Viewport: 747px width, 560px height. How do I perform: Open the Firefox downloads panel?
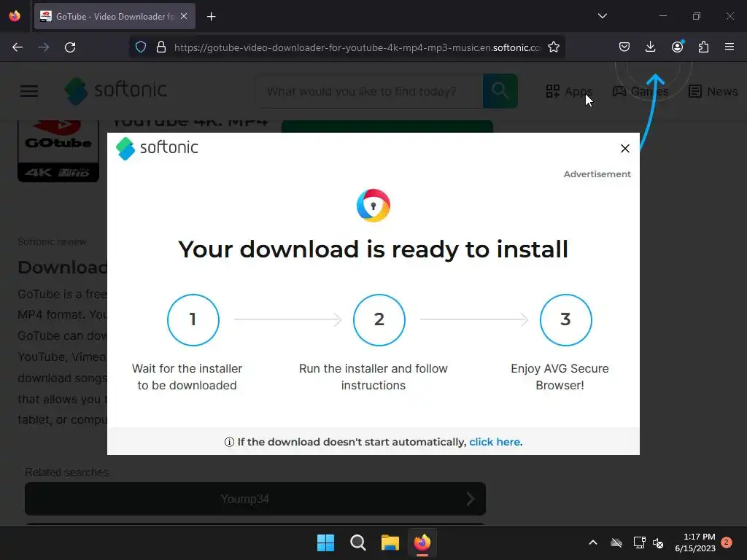click(650, 47)
